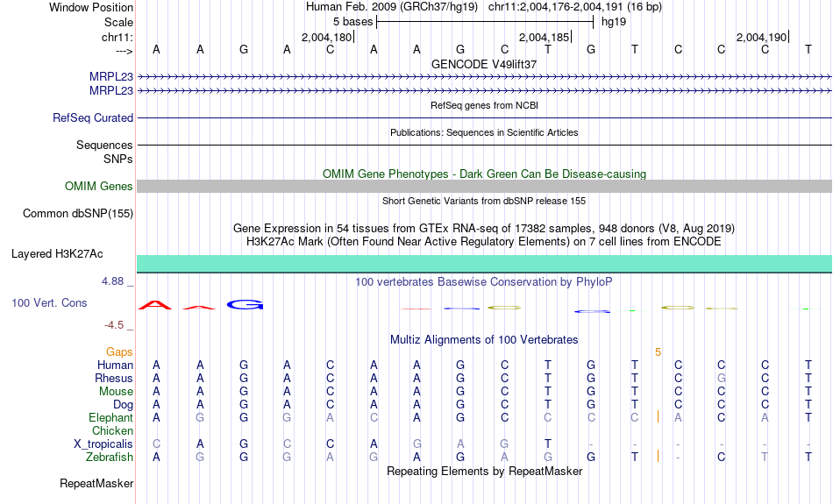Click the 2,004,190 position marker
This screenshot has height=504, width=833.
762,37
